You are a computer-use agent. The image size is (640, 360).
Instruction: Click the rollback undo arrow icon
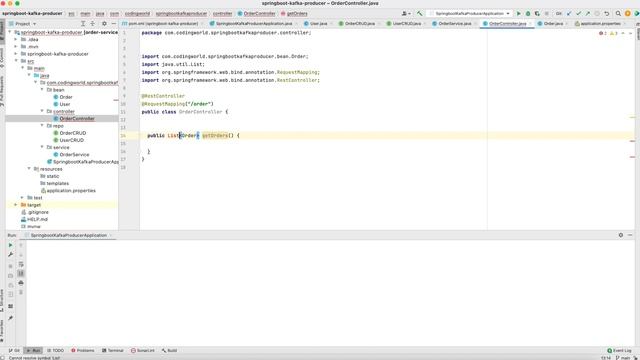[607, 13]
